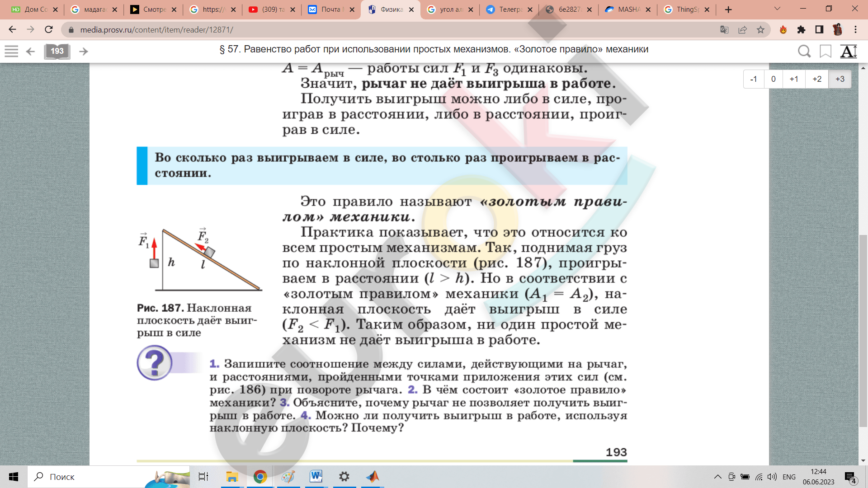Click the taskbar search box Поиск
Screen dimensions: 868x488
[108, 477]
